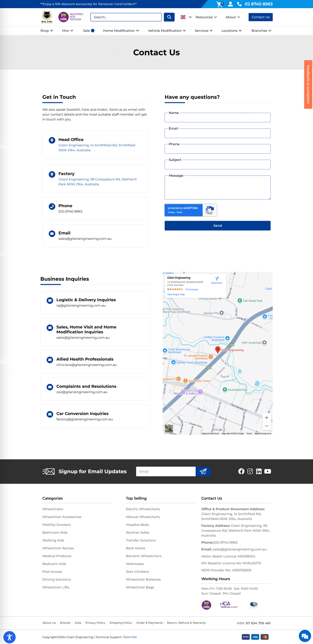Click the footer NDIS logo

tap(206, 605)
